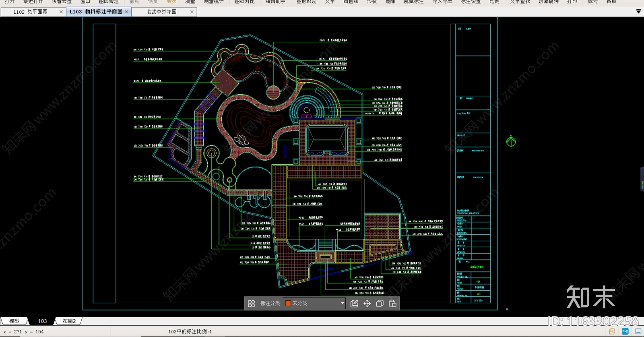
Task: Open the 图层管理 menu
Action: coord(109,2)
